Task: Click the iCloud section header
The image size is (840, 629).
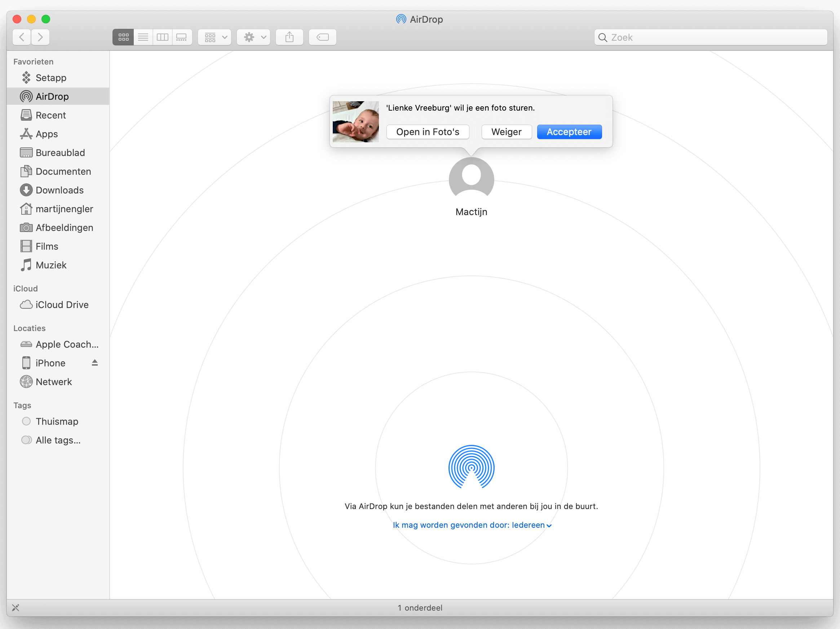Action: 26,289
